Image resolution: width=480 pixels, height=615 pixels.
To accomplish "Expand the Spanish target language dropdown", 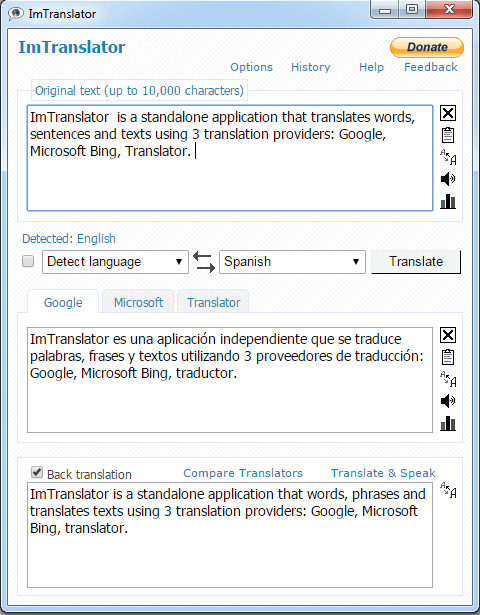I will click(x=292, y=262).
